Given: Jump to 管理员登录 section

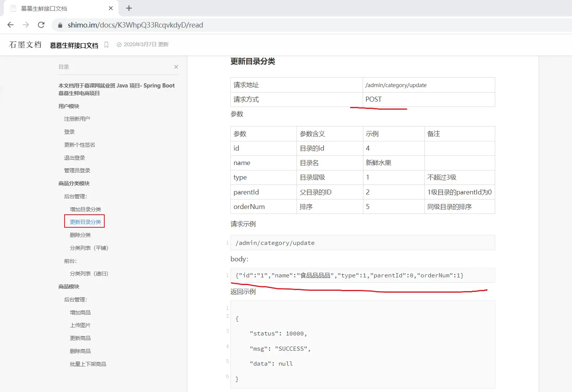Looking at the screenshot, I should (x=77, y=170).
